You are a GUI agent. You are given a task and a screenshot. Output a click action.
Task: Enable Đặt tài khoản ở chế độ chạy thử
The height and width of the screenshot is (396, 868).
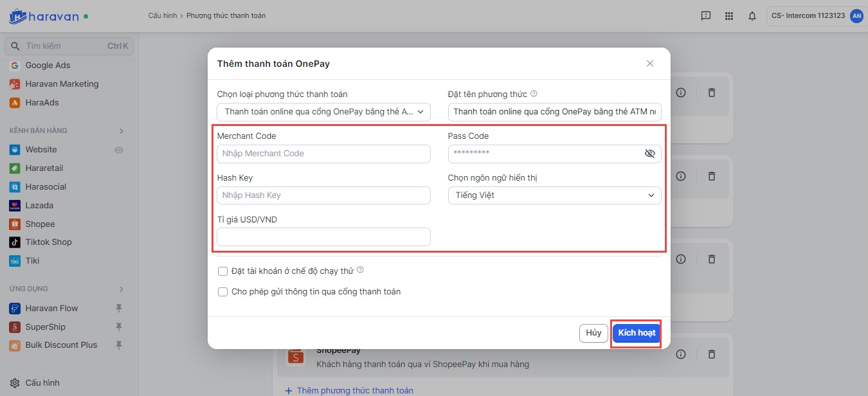[223, 271]
